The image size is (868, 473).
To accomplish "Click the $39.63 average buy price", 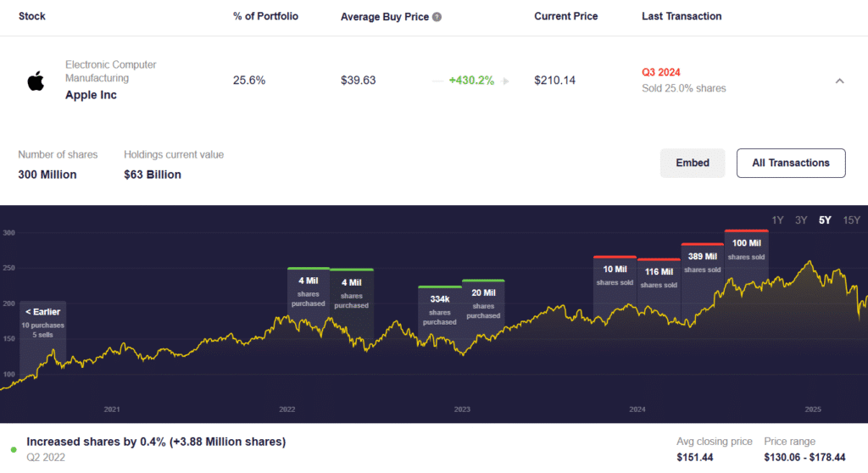I will pos(359,81).
